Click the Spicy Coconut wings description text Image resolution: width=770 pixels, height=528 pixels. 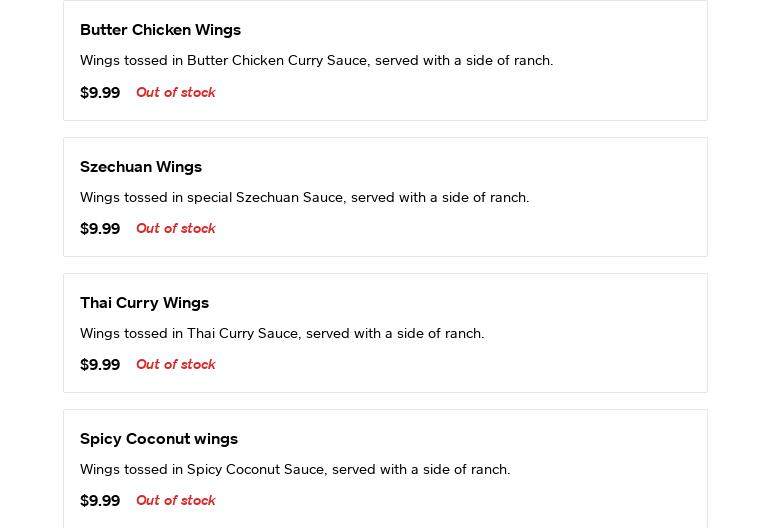(x=295, y=470)
